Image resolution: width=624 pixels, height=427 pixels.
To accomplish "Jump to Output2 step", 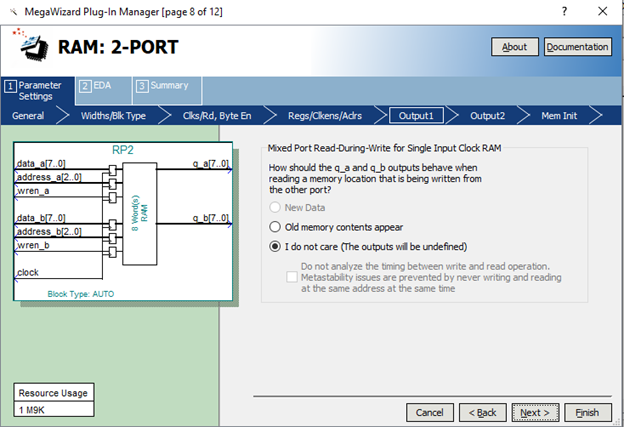I will coord(487,116).
